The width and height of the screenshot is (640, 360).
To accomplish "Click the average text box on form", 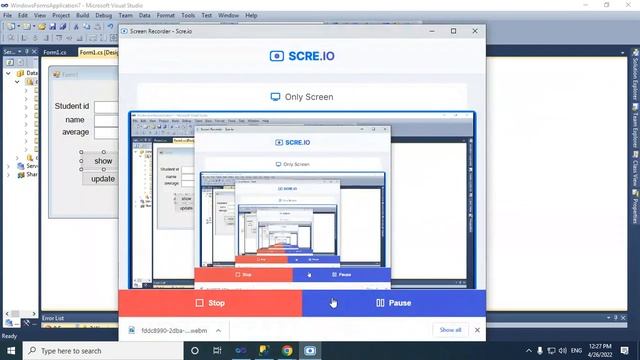I will click(107, 133).
